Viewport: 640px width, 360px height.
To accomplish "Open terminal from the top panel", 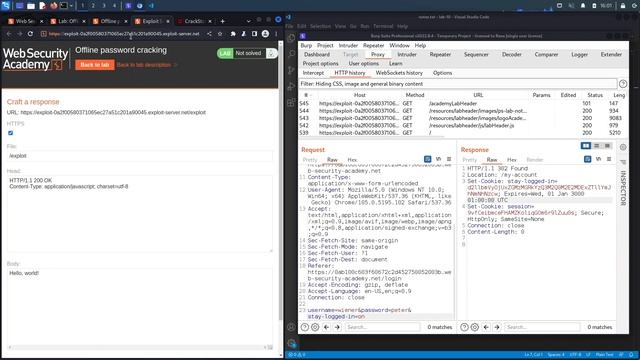I will pos(64,6).
